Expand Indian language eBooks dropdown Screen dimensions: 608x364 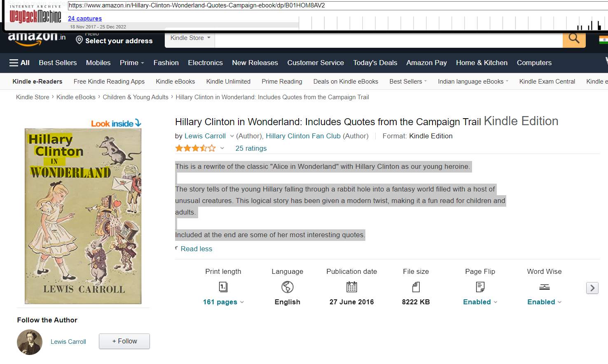click(473, 82)
